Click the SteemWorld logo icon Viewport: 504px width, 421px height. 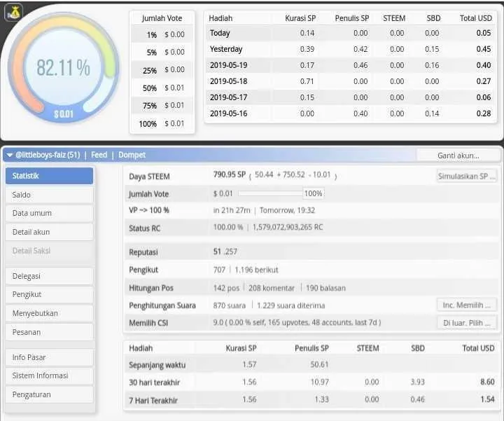click(x=13, y=12)
